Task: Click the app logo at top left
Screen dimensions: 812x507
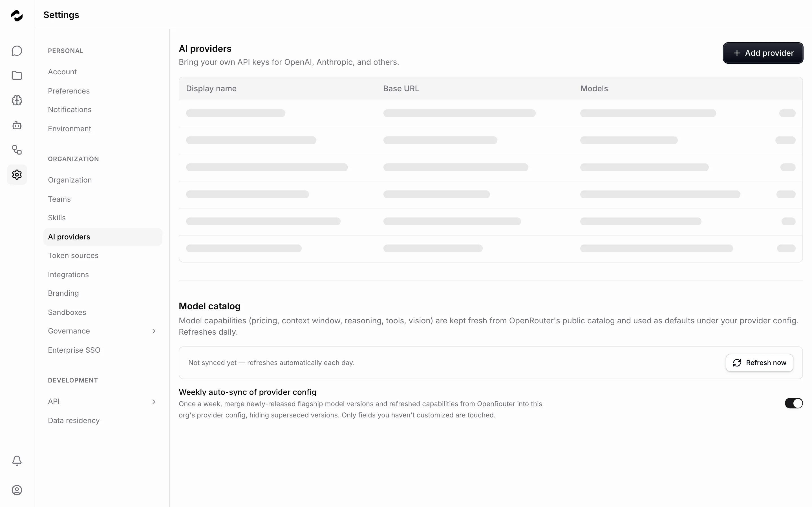Action: pos(17,15)
